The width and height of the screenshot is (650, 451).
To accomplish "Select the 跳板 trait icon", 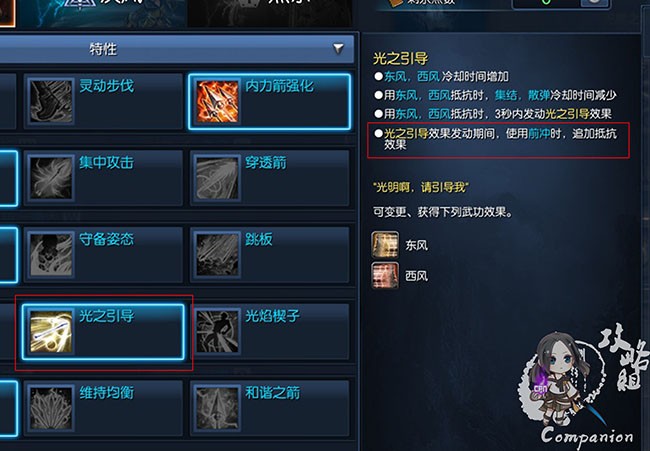I will [217, 255].
